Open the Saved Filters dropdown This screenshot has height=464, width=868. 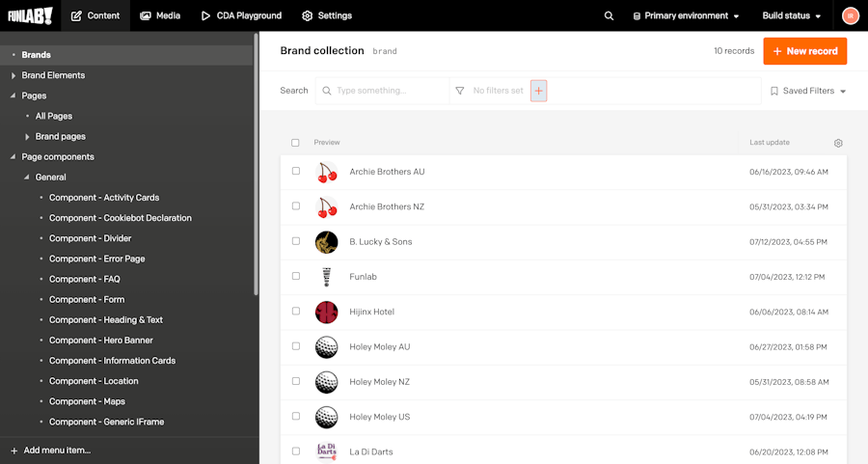tap(808, 91)
